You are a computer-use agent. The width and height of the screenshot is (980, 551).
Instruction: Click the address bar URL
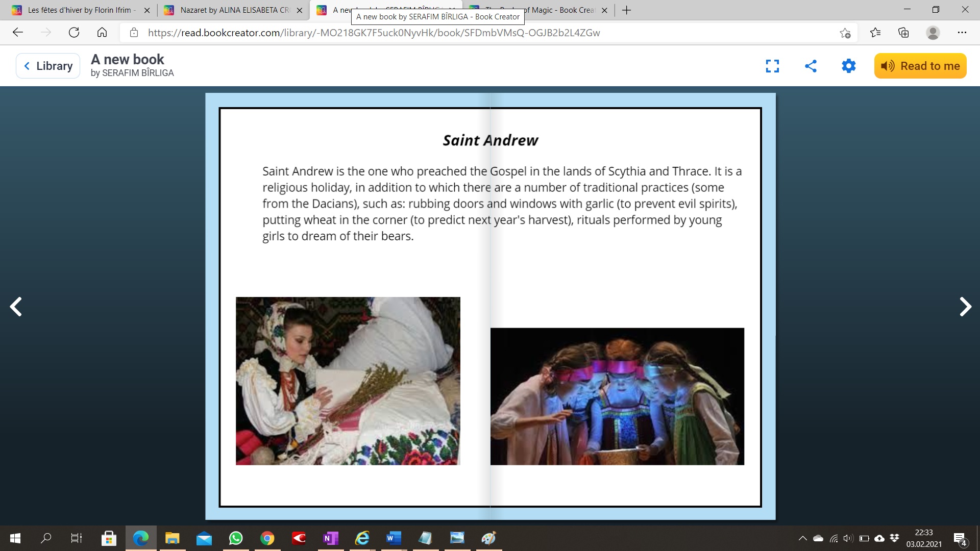coord(374,33)
